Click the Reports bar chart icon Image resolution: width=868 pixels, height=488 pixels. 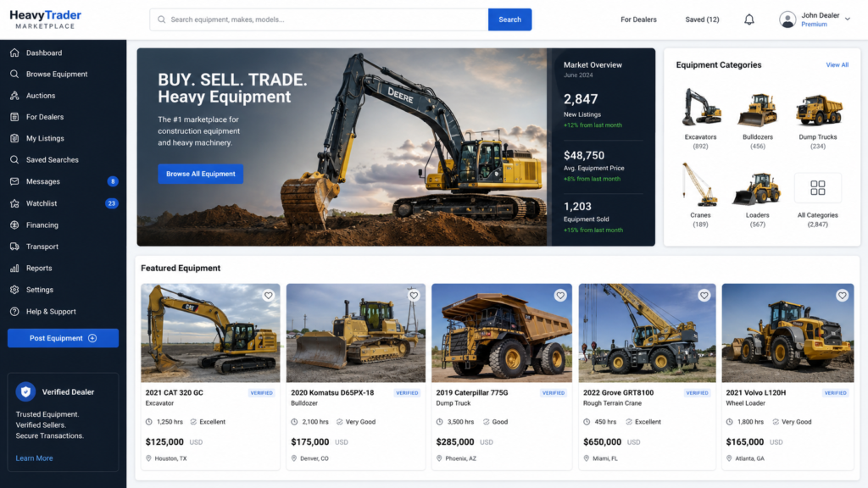(x=14, y=269)
